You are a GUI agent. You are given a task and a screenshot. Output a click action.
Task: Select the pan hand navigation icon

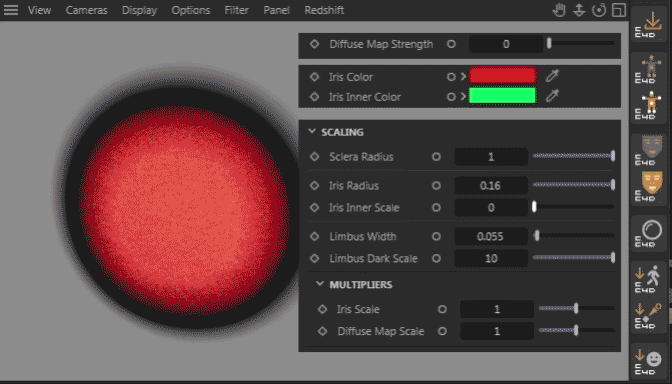(559, 10)
